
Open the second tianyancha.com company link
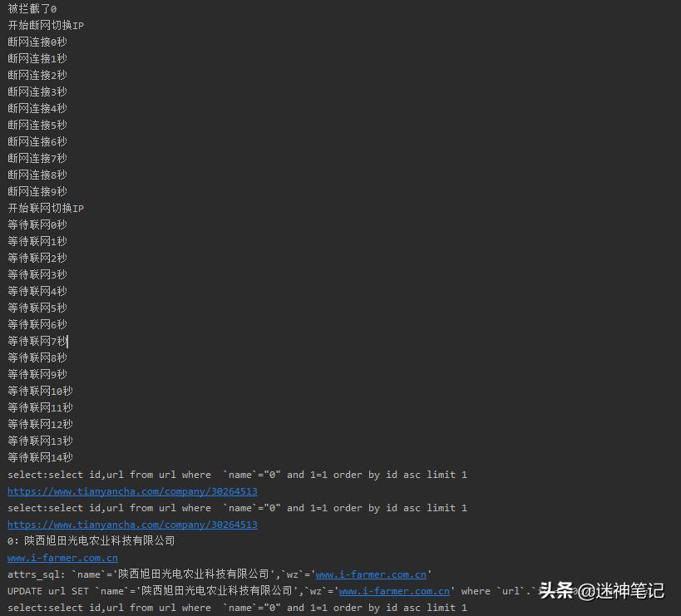[132, 525]
